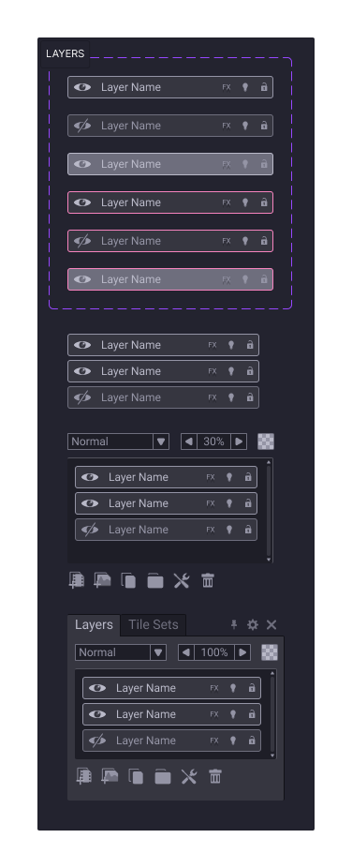Switch to the Layers tab

94,625
